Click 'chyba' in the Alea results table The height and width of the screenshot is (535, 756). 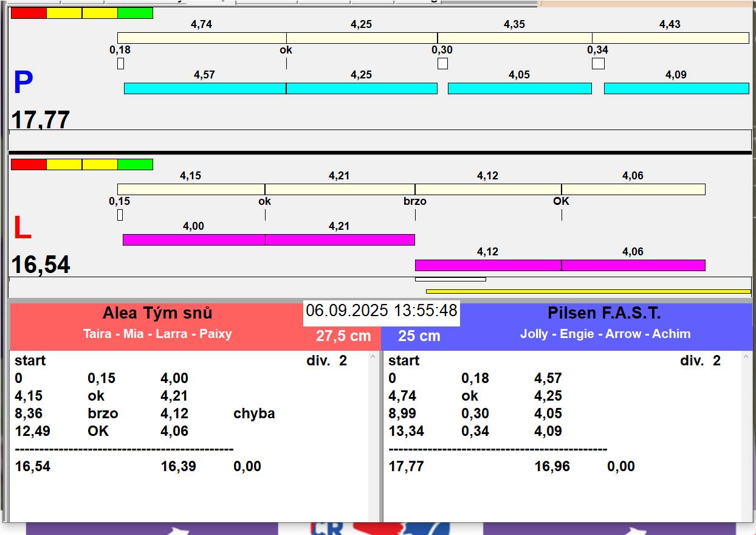[254, 413]
